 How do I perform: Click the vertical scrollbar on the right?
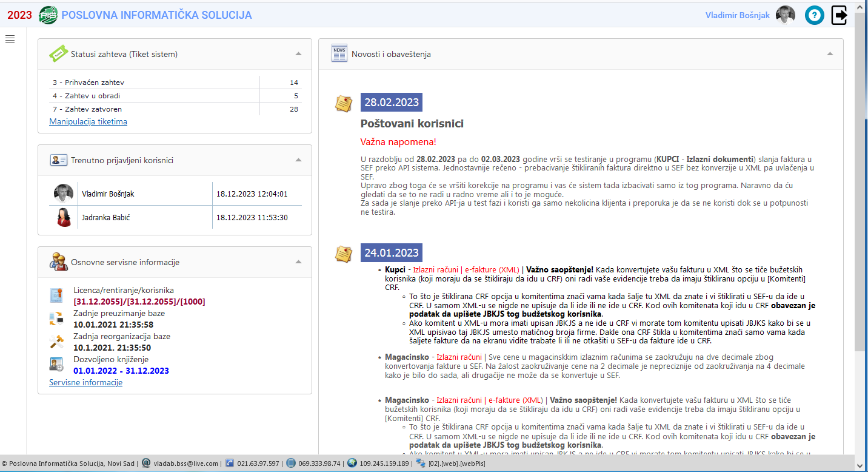[861, 182]
